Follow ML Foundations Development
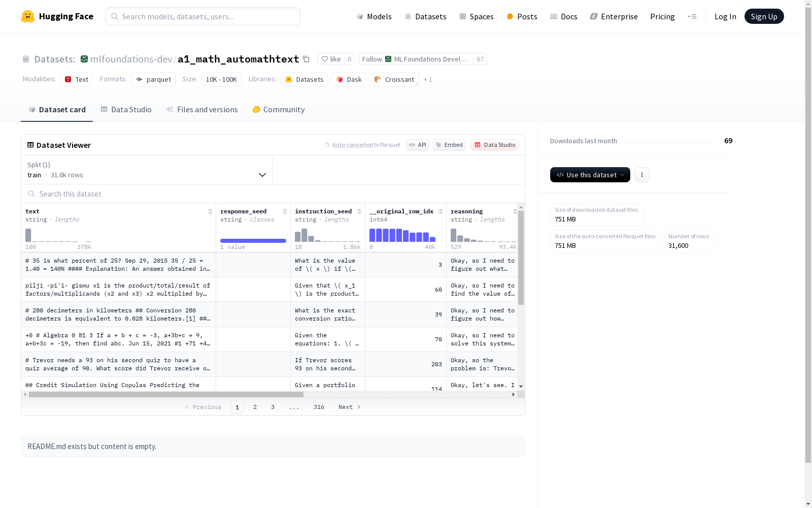Image resolution: width=812 pixels, height=508 pixels. pyautogui.click(x=416, y=59)
